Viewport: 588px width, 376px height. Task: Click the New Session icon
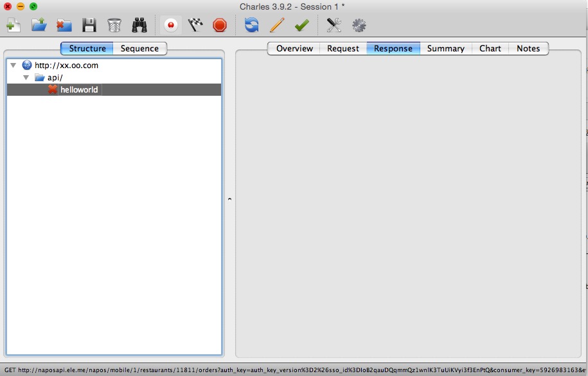(x=13, y=26)
